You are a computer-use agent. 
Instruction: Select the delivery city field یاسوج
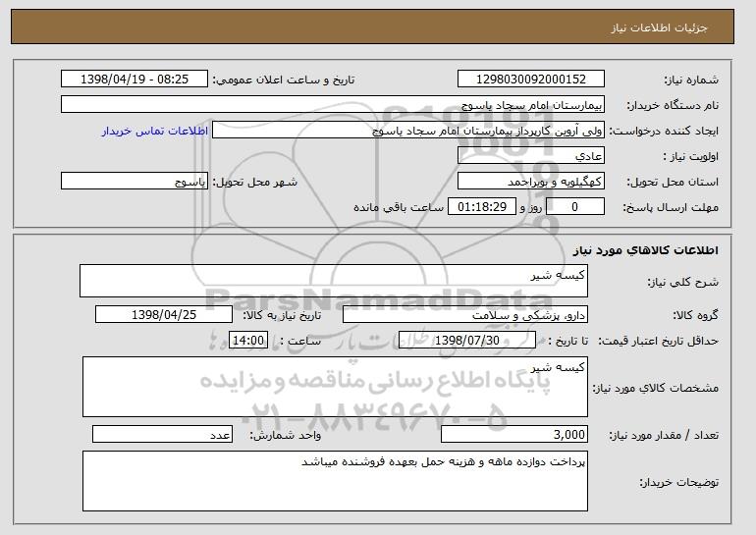(135, 182)
